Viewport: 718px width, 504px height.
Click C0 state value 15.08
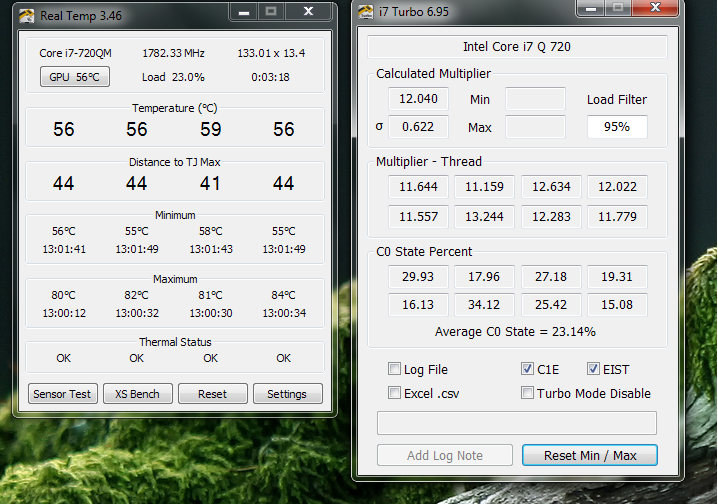(x=617, y=305)
